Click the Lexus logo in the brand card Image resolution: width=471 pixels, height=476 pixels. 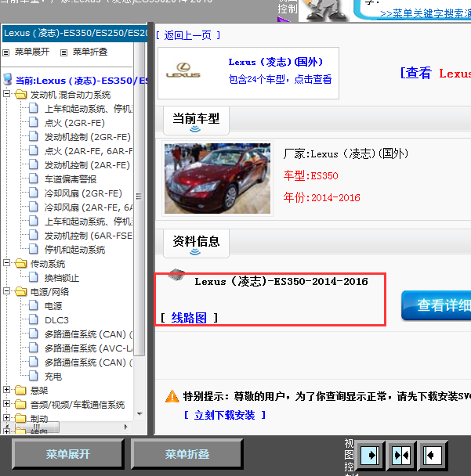pos(183,70)
